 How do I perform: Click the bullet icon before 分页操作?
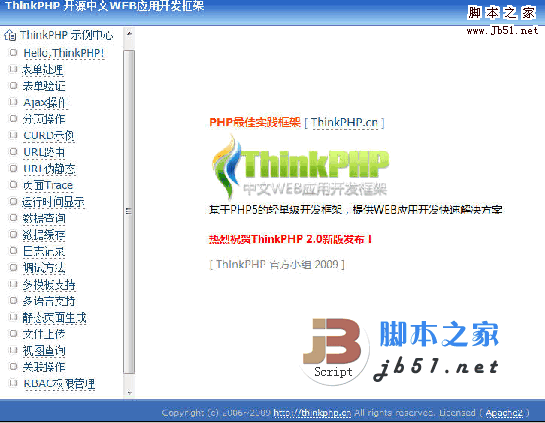tap(13, 119)
